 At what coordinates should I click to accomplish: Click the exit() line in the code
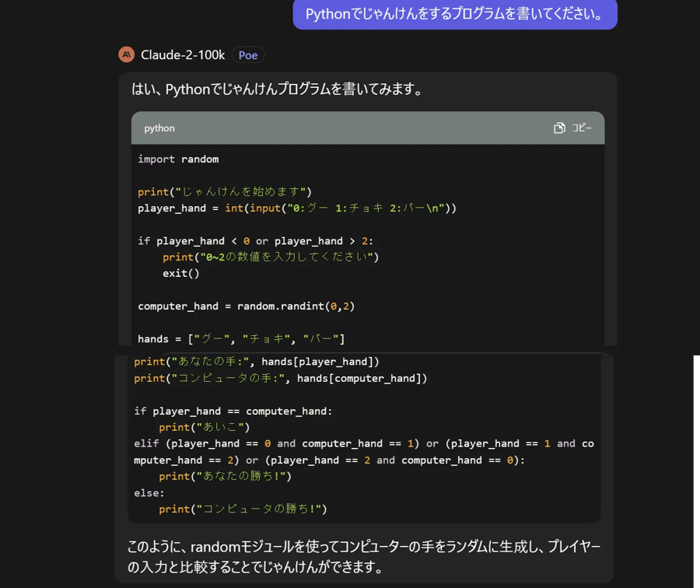180,273
